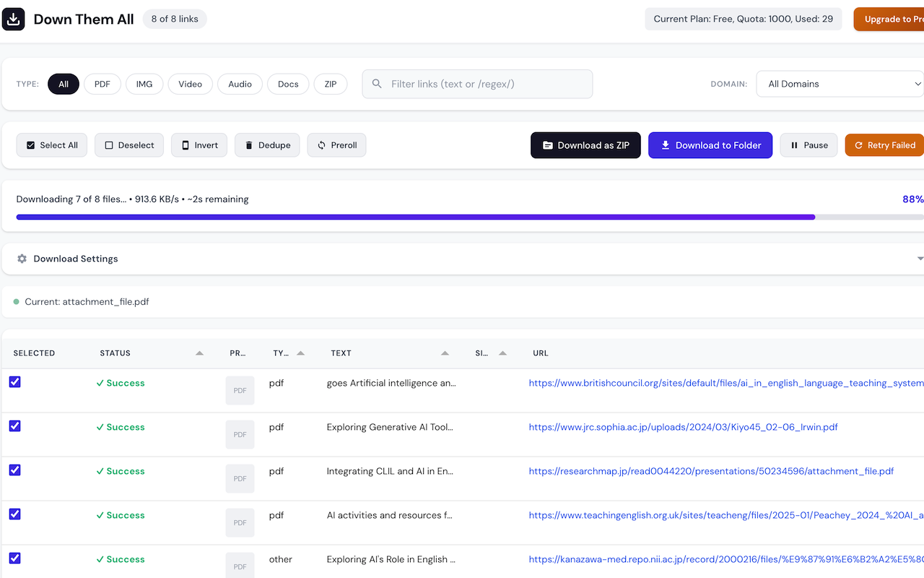The height and width of the screenshot is (578, 924).
Task: Select the All type filter
Action: [64, 84]
